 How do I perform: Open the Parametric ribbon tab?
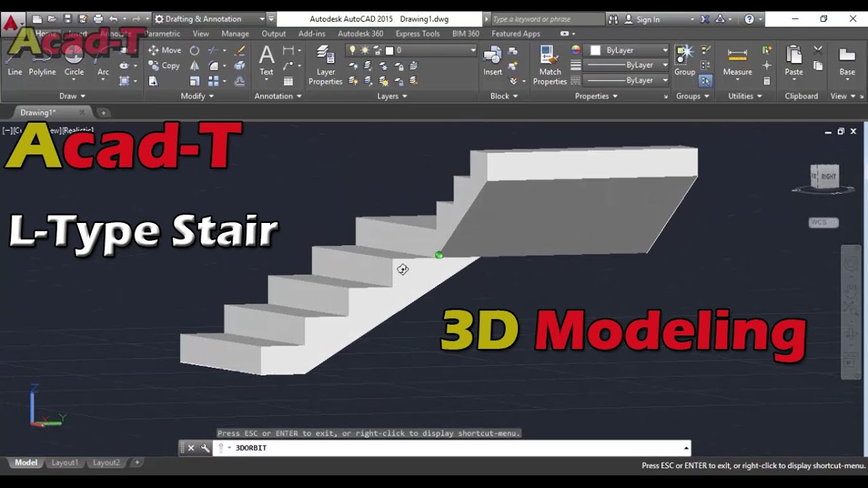pos(162,33)
